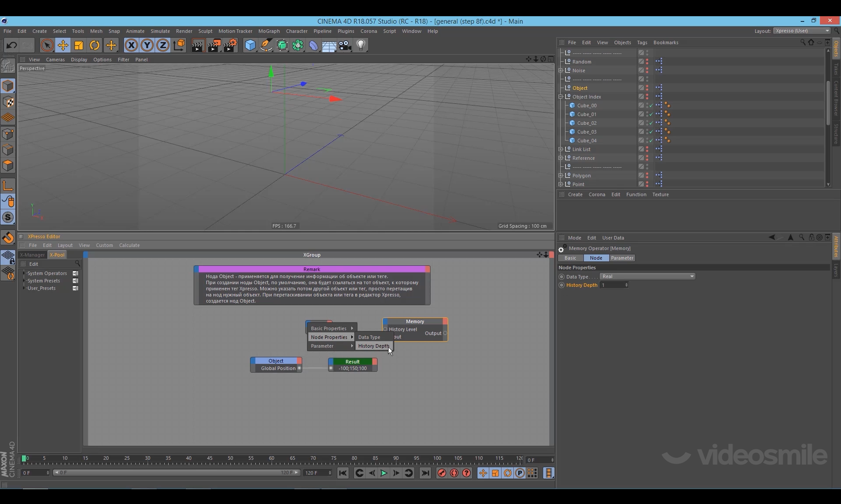Switch to the Parameter tab

(622, 258)
